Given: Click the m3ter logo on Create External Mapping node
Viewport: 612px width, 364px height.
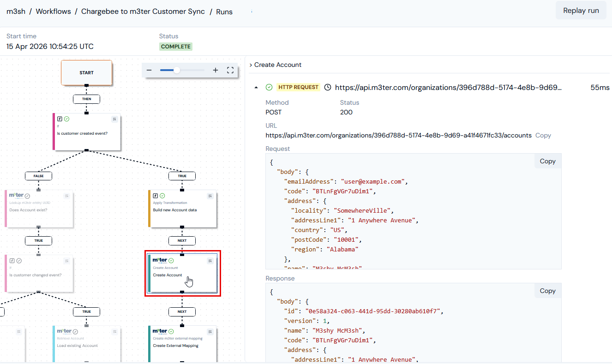Looking at the screenshot, I should pyautogui.click(x=160, y=331).
